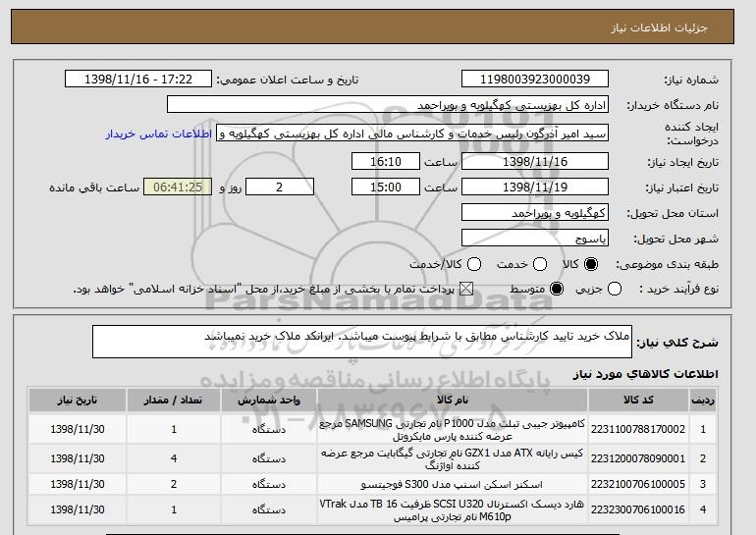756x535 pixels.
Task: Select item code 2231200078090001
Action: click(x=638, y=458)
